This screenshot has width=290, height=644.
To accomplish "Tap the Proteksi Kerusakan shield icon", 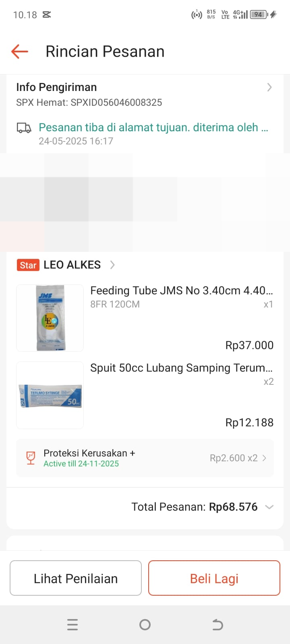I will (31, 458).
